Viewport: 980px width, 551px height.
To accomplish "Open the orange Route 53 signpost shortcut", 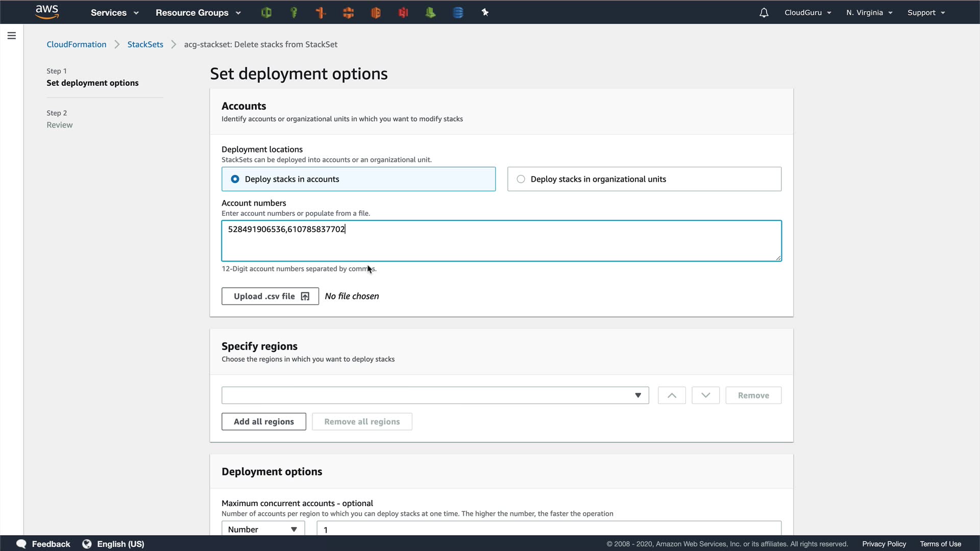I will (321, 13).
